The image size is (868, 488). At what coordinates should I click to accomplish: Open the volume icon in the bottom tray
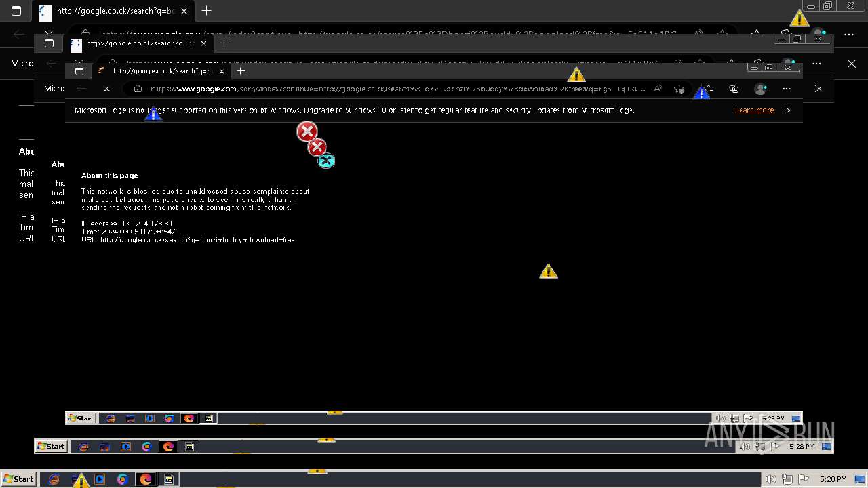770,479
